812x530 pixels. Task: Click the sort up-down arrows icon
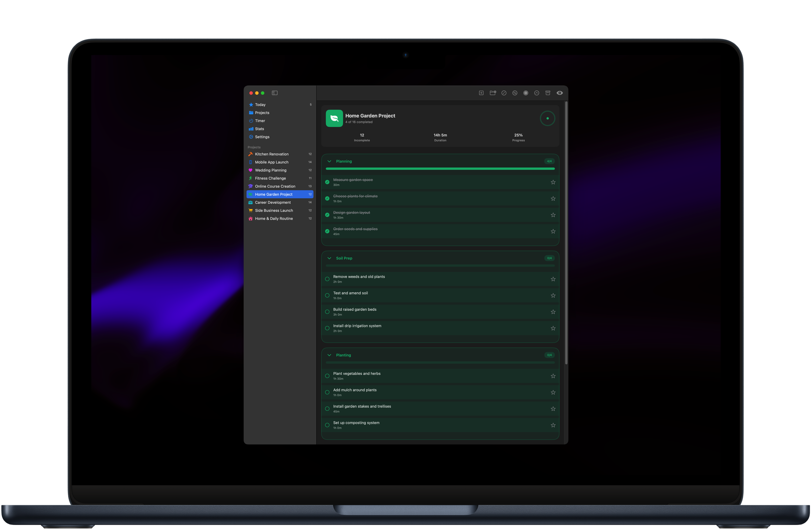pyautogui.click(x=515, y=93)
